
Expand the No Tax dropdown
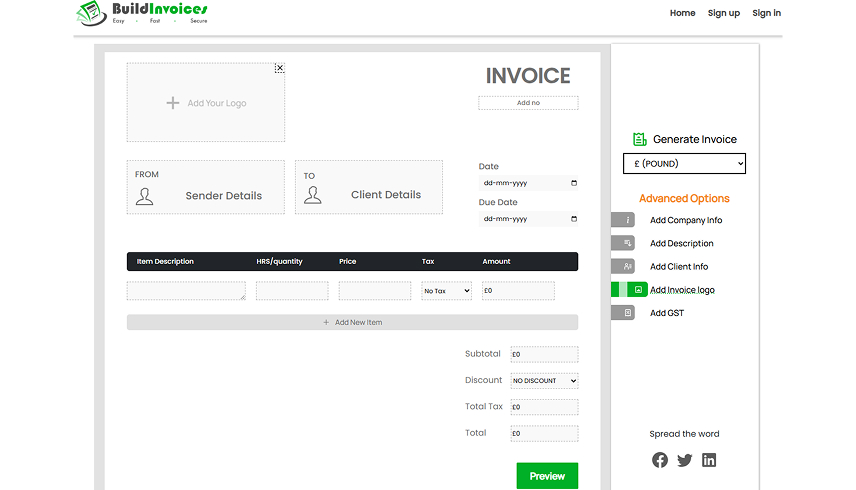pos(446,291)
